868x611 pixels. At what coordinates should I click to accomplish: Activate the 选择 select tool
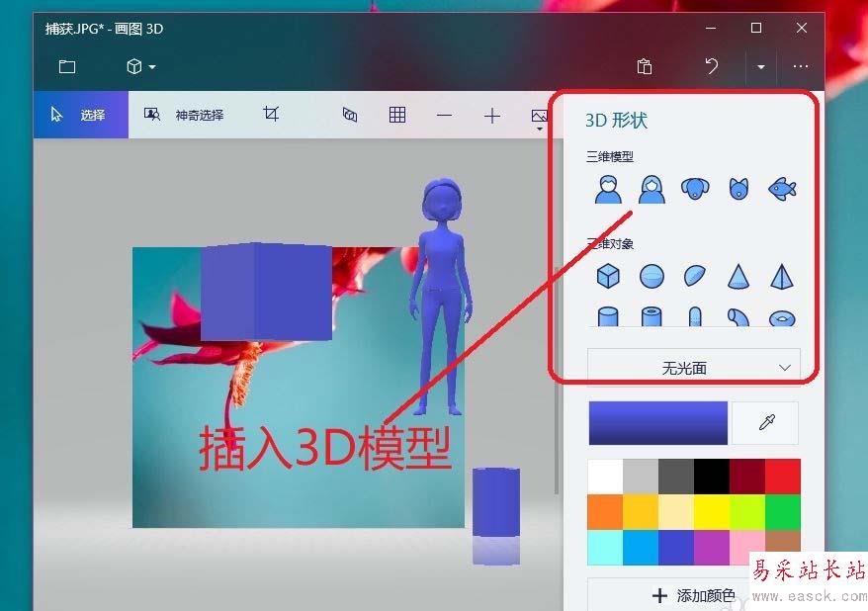click(81, 115)
